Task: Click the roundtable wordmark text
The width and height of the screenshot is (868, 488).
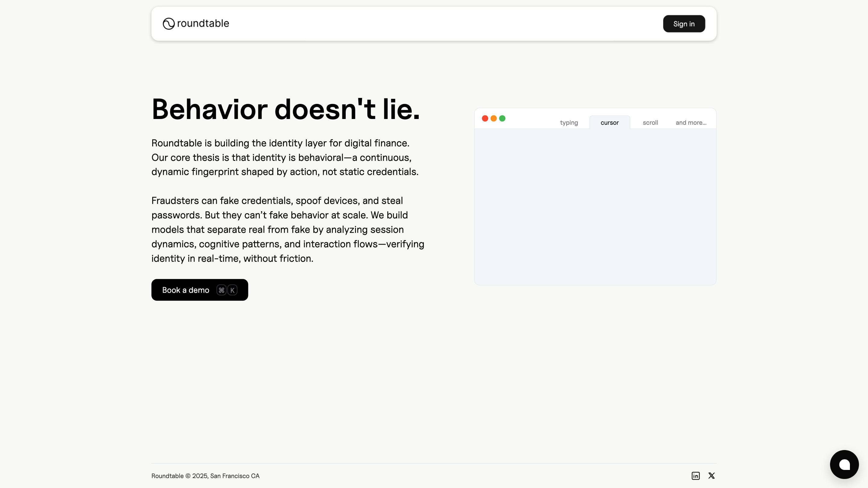Action: click(x=203, y=23)
